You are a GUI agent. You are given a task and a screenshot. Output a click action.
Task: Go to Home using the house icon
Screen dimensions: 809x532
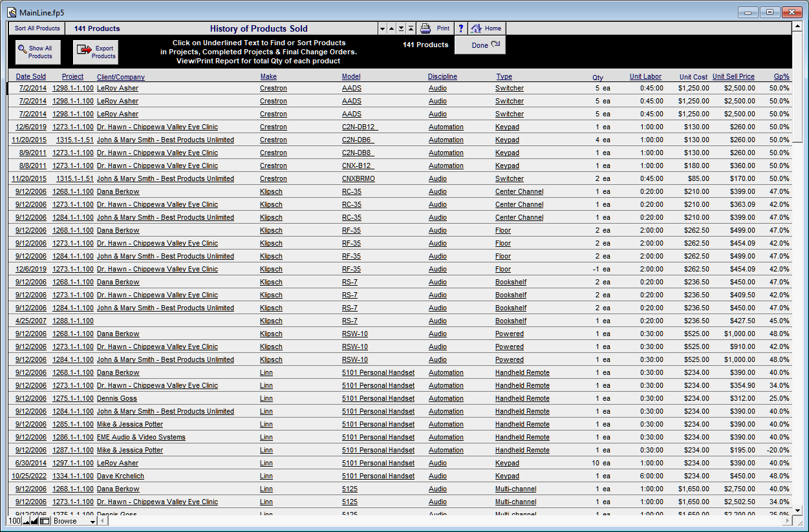pyautogui.click(x=486, y=28)
